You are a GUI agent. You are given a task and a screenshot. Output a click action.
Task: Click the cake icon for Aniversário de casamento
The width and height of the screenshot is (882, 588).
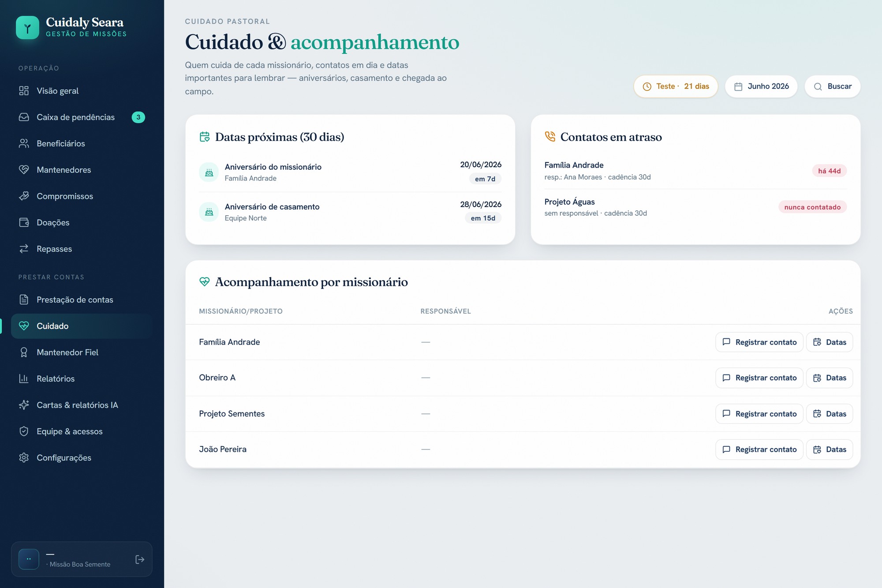coord(209,212)
